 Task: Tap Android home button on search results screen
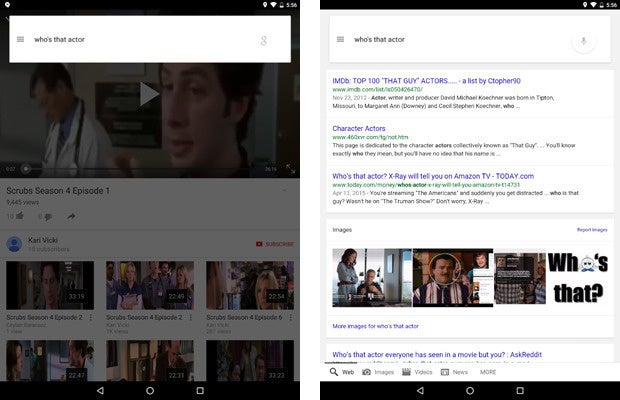(x=470, y=391)
